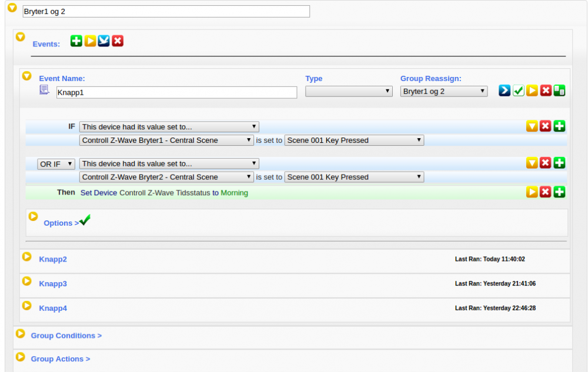Screen dimensions: 588x372
Task: Click blue down-arrow icon in Events toolbar
Action: (x=104, y=41)
